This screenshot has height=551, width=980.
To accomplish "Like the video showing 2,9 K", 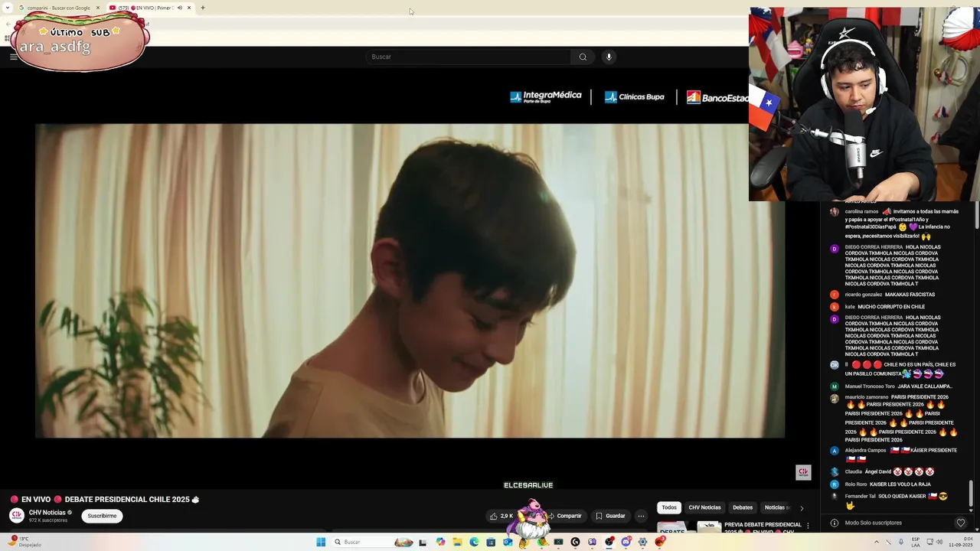I will pos(501,516).
